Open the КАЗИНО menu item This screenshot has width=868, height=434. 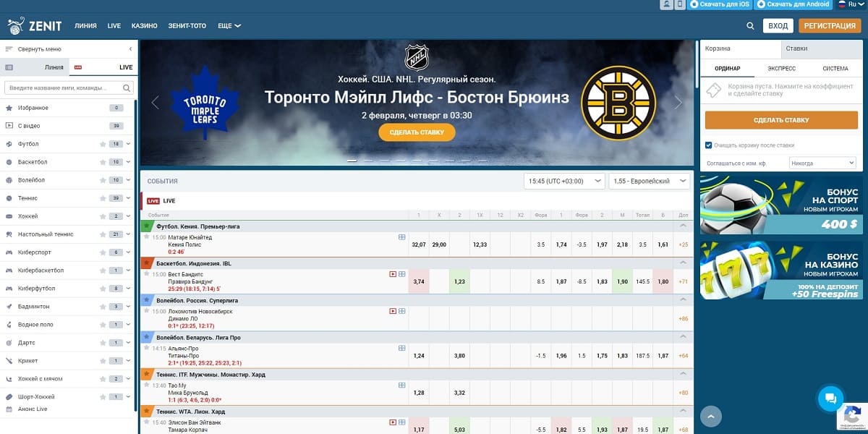(x=145, y=26)
